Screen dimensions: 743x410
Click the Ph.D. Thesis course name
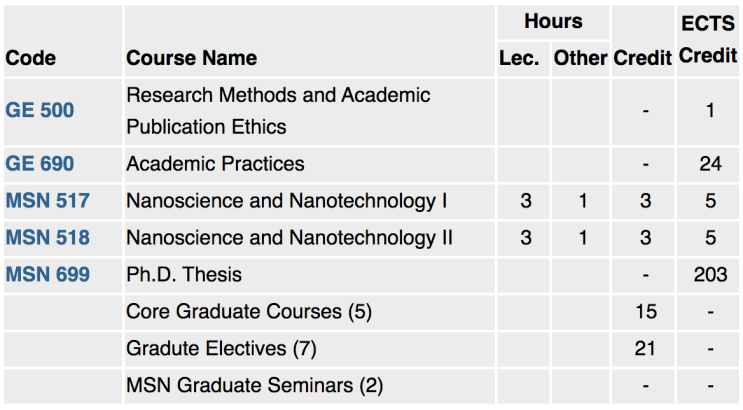point(184,275)
